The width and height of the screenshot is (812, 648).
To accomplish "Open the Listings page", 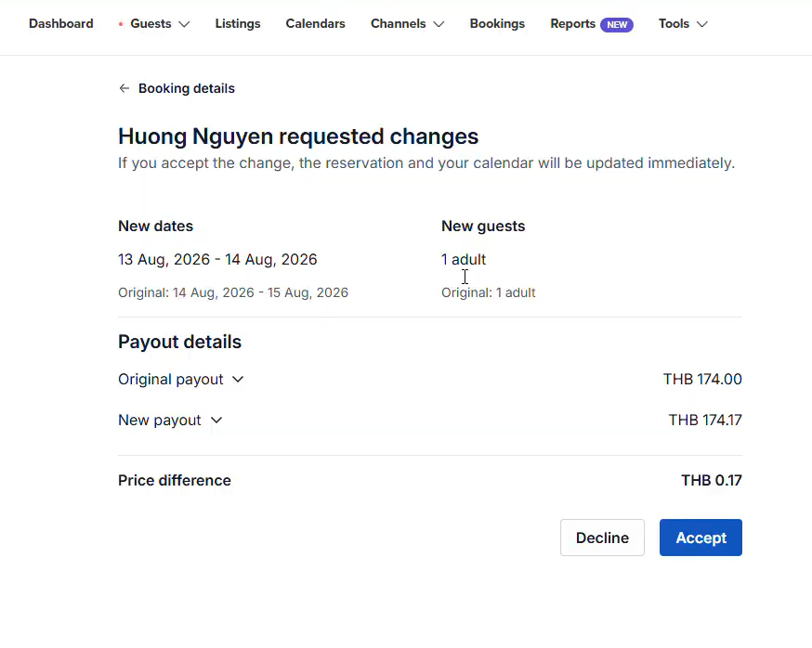I will point(238,24).
